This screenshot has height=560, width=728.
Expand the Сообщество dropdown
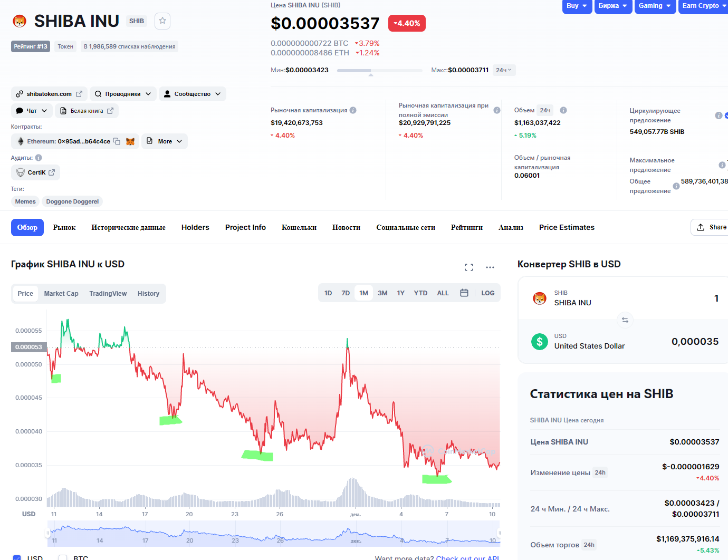(193, 94)
